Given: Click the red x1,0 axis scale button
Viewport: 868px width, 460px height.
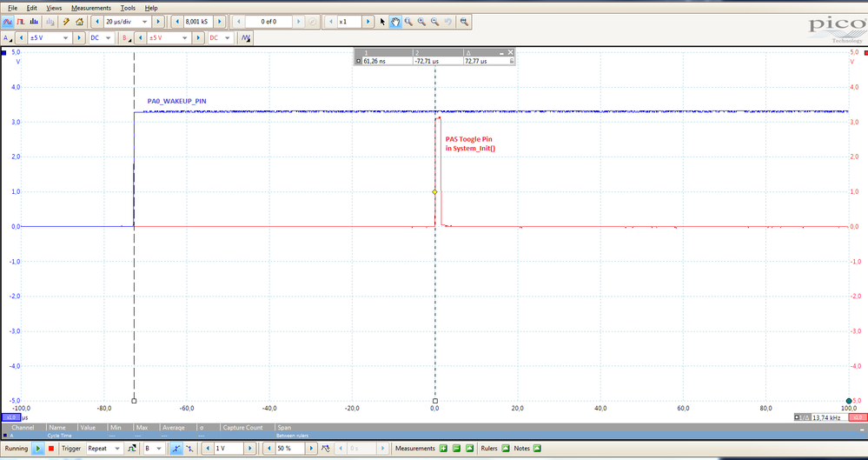Looking at the screenshot, I should (857, 417).
